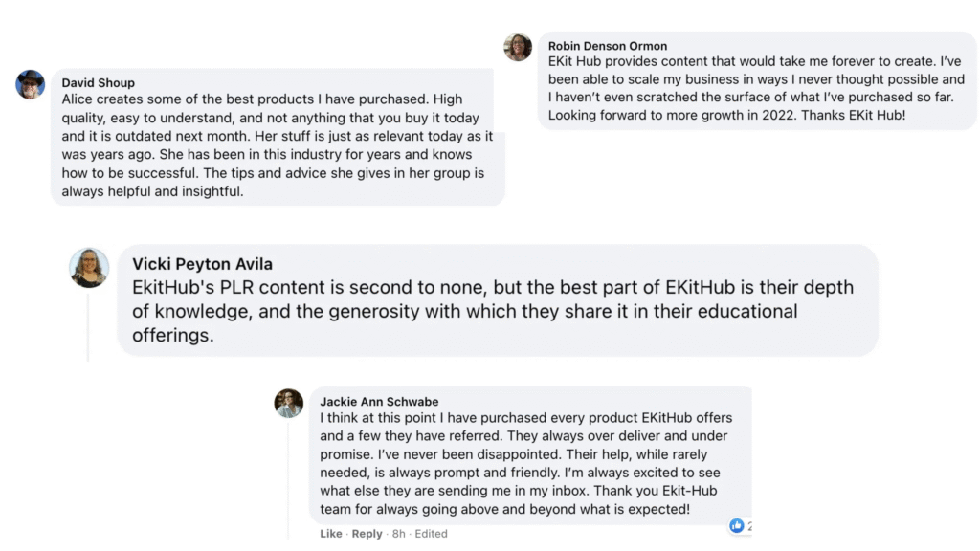
Task: Open David Shoup's profile name link
Action: [99, 83]
